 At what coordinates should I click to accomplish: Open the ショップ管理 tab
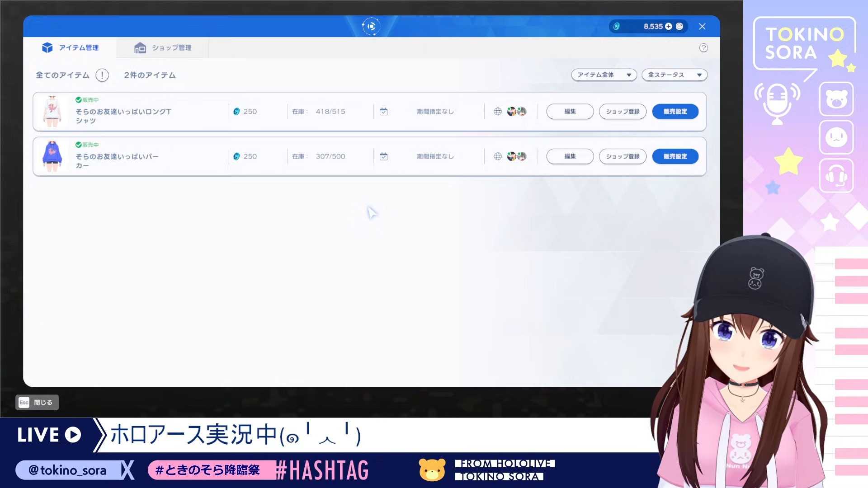pyautogui.click(x=163, y=47)
